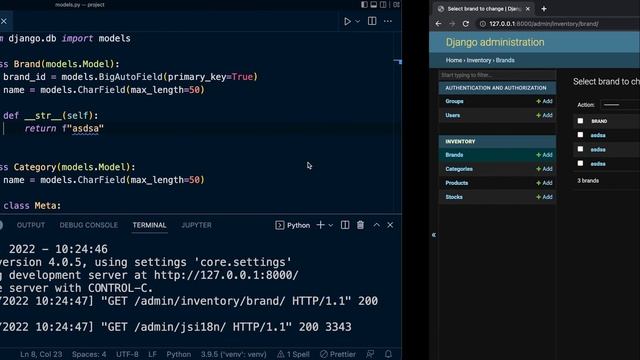Open the new terminal launch profile dropdown

[331, 225]
